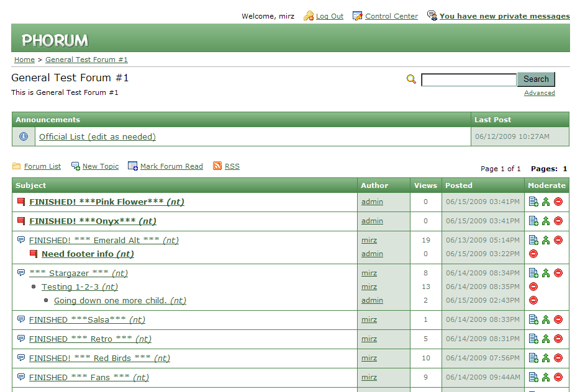Open the 'Need footer info' reply
This screenshot has width=580, height=392.
point(88,254)
